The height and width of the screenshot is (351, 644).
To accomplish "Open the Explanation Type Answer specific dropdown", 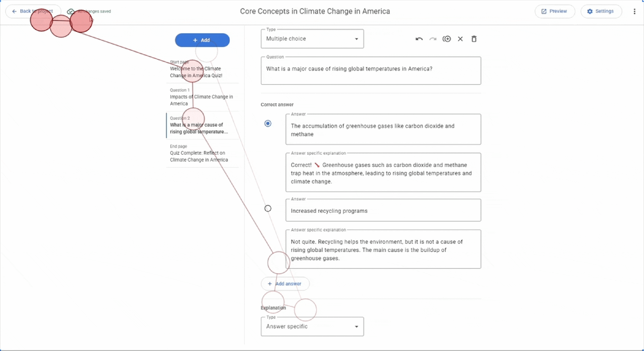I will (312, 326).
